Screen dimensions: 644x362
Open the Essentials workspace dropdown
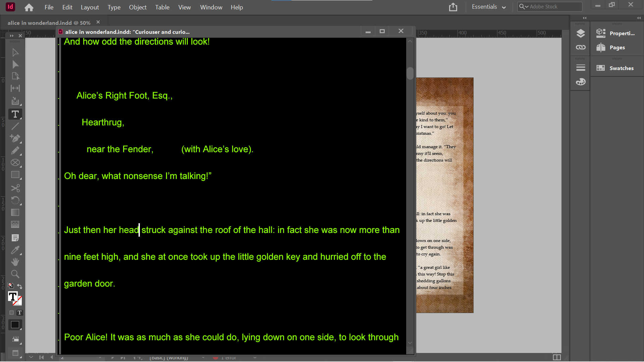pyautogui.click(x=489, y=7)
